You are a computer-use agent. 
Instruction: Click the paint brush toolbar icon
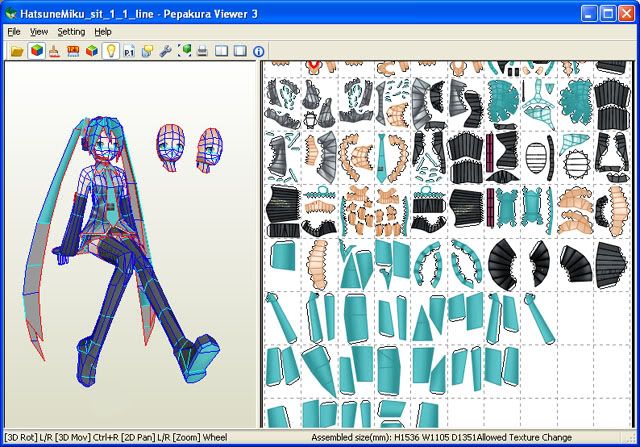point(54,51)
